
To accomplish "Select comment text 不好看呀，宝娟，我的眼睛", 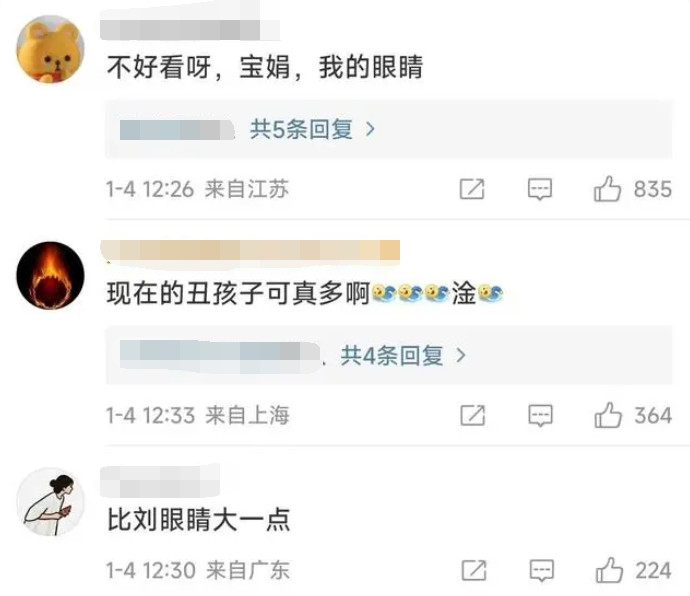I will pyautogui.click(x=265, y=67).
